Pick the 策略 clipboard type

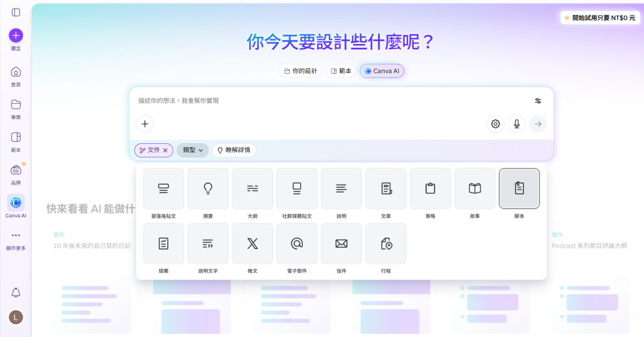click(431, 189)
